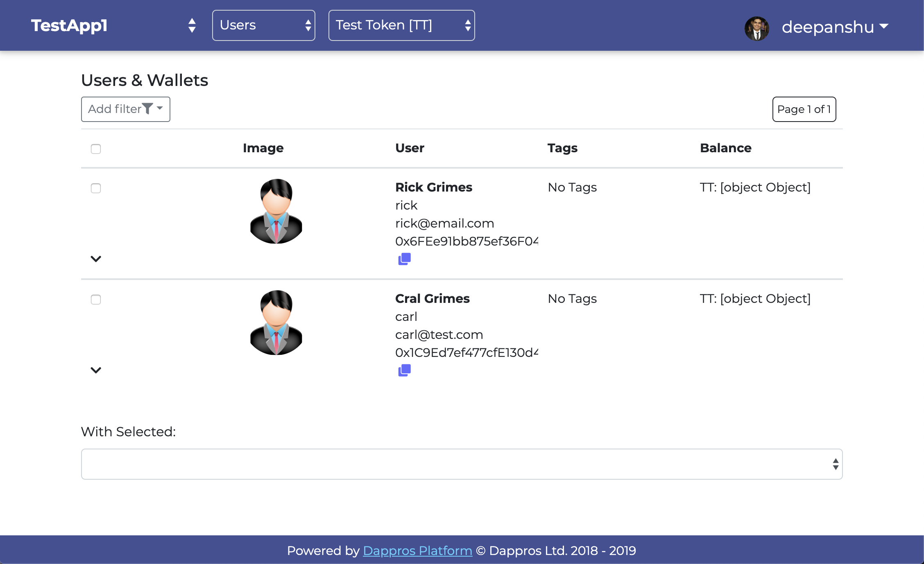Open the Dappros Platform link
924x564 pixels.
(417, 550)
